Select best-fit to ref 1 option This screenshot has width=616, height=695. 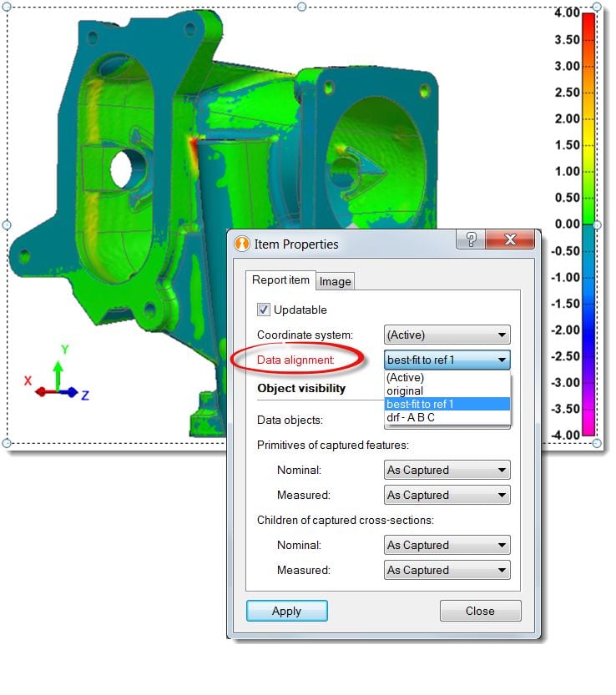coord(447,404)
